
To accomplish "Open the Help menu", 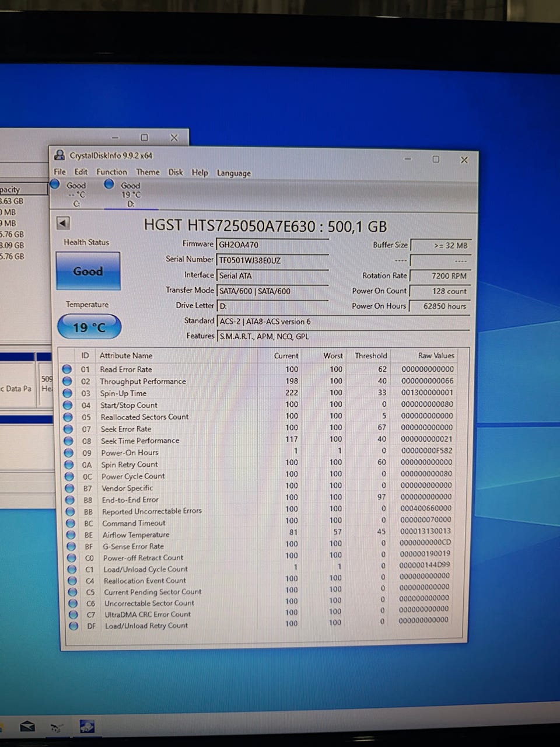I will click(200, 173).
